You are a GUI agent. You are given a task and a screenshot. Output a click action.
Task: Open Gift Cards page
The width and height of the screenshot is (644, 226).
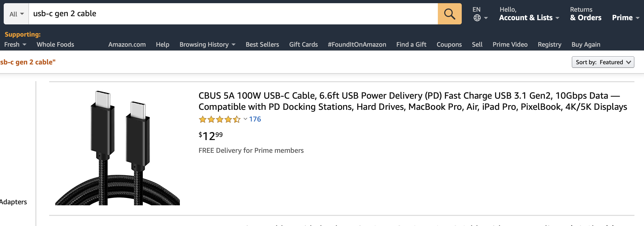click(303, 44)
